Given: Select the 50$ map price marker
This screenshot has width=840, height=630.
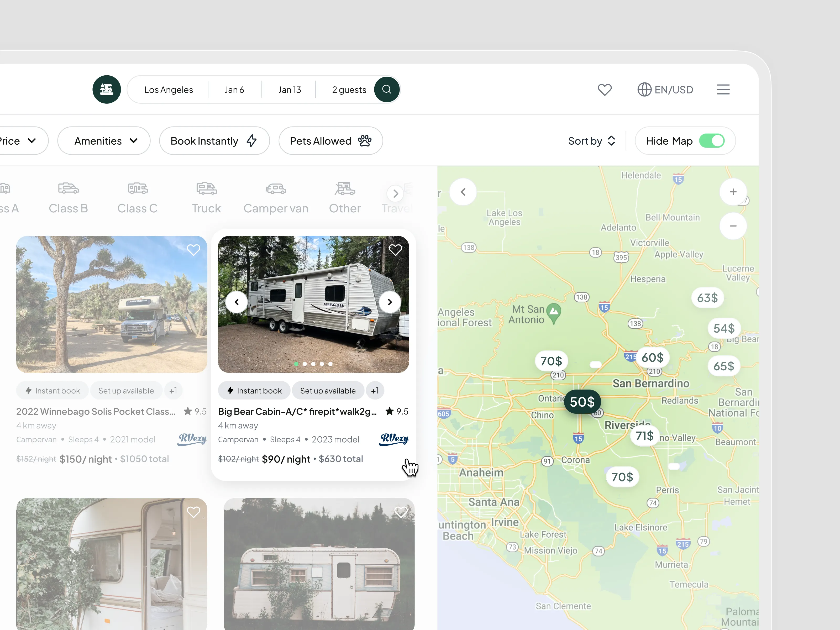Looking at the screenshot, I should tap(582, 402).
